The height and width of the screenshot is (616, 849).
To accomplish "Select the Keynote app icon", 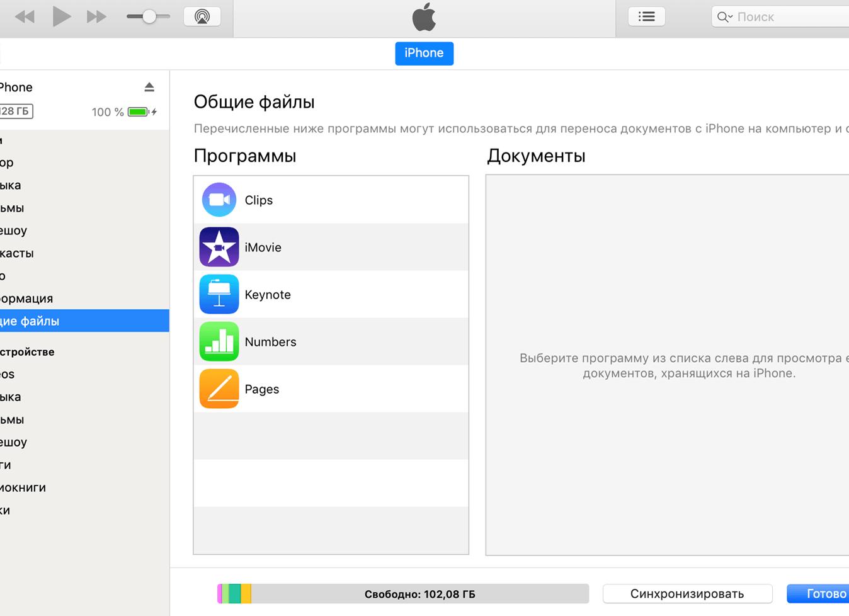I will [219, 294].
